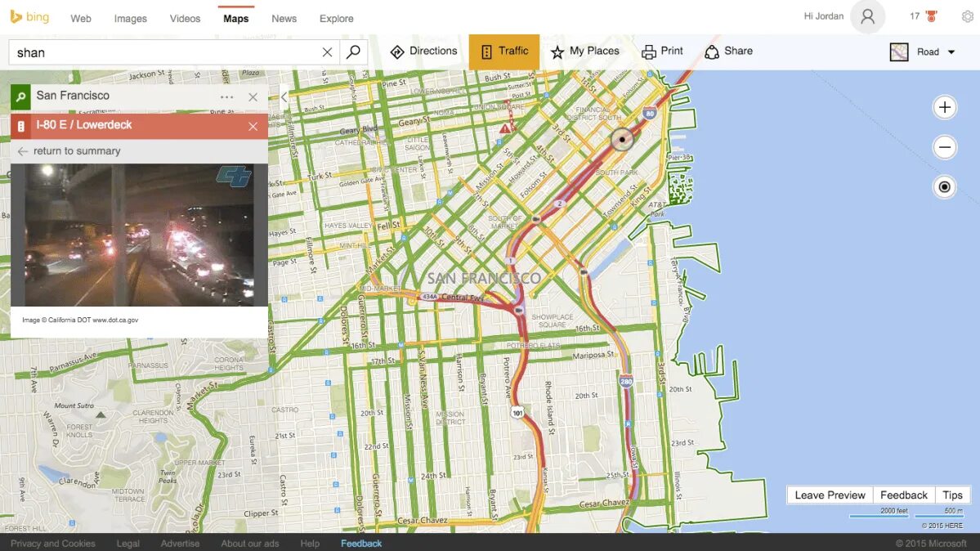
Task: Click the green San Francisco search icon
Action: pyautogui.click(x=20, y=97)
